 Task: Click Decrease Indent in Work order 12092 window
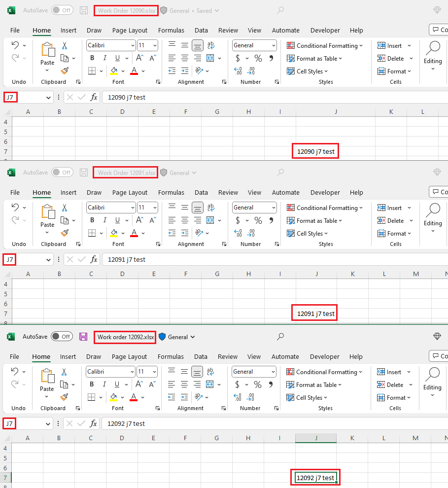coord(172,397)
